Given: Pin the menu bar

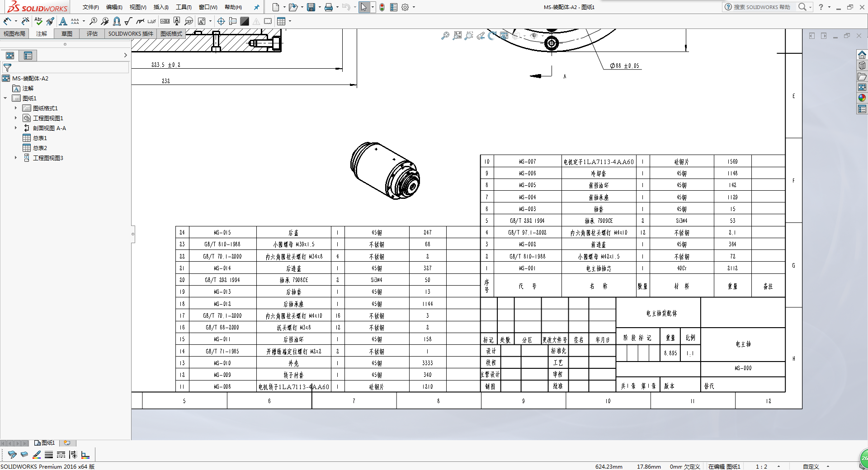Looking at the screenshot, I should pos(256,7).
